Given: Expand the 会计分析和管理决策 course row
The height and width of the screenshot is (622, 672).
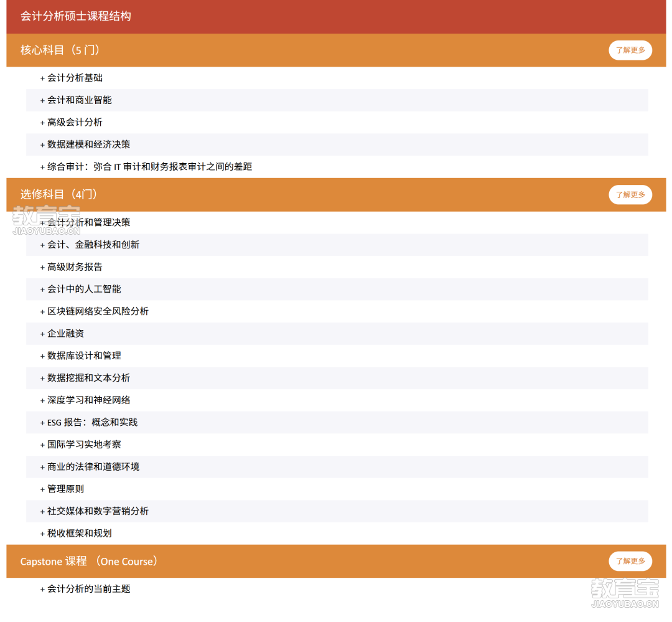Looking at the screenshot, I should click(337, 223).
